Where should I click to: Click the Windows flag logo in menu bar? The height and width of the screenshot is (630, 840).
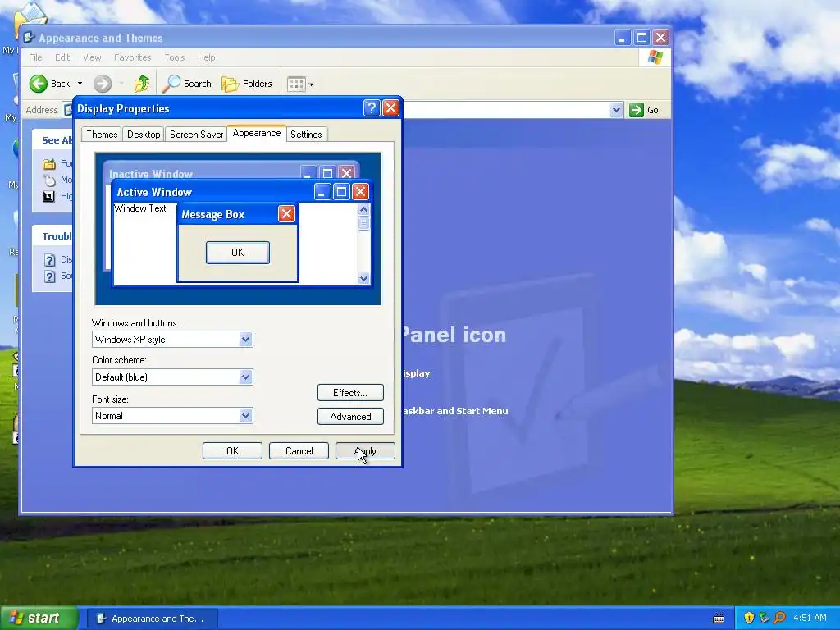click(655, 57)
